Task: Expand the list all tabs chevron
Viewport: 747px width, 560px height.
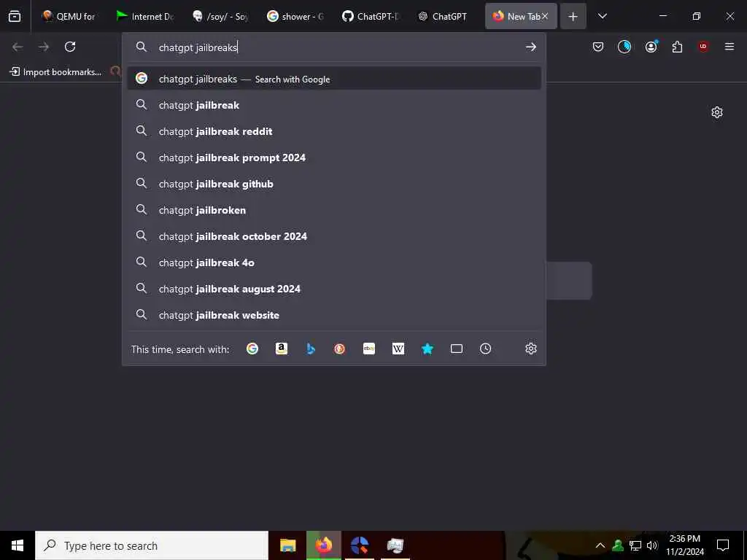Action: click(602, 16)
